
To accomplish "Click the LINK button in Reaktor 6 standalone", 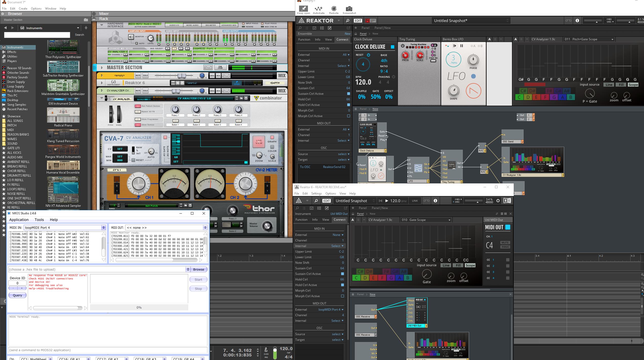I will pyautogui.click(x=415, y=201).
